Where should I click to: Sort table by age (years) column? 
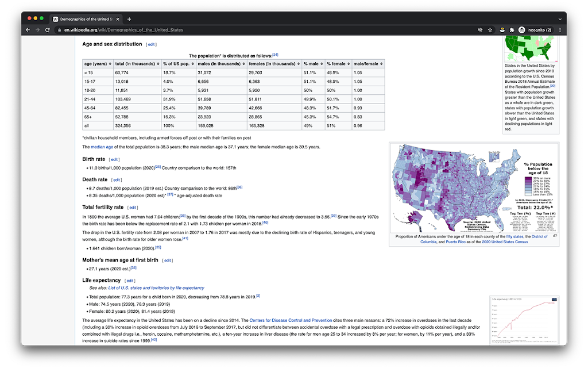coord(98,64)
